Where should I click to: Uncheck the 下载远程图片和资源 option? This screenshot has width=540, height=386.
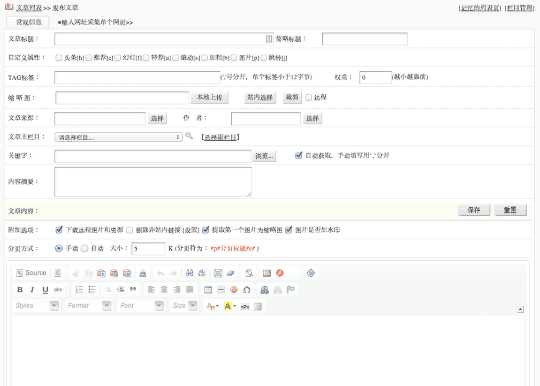coord(59,230)
